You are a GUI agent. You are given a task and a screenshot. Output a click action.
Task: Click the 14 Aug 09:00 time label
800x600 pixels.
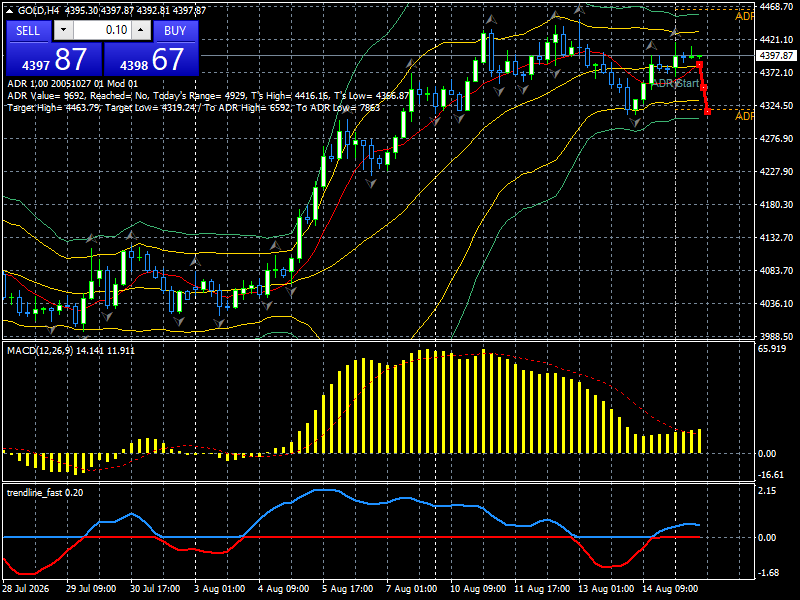pyautogui.click(x=670, y=588)
